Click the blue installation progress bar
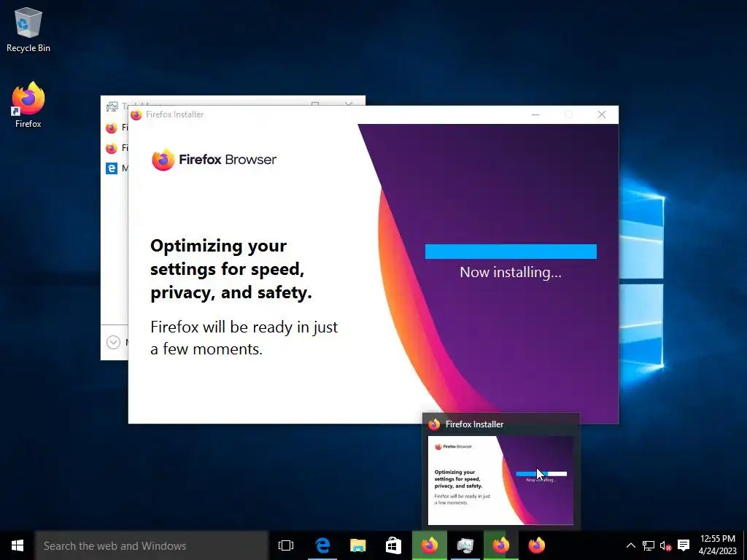Viewport: 747px width, 560px height. tap(511, 252)
